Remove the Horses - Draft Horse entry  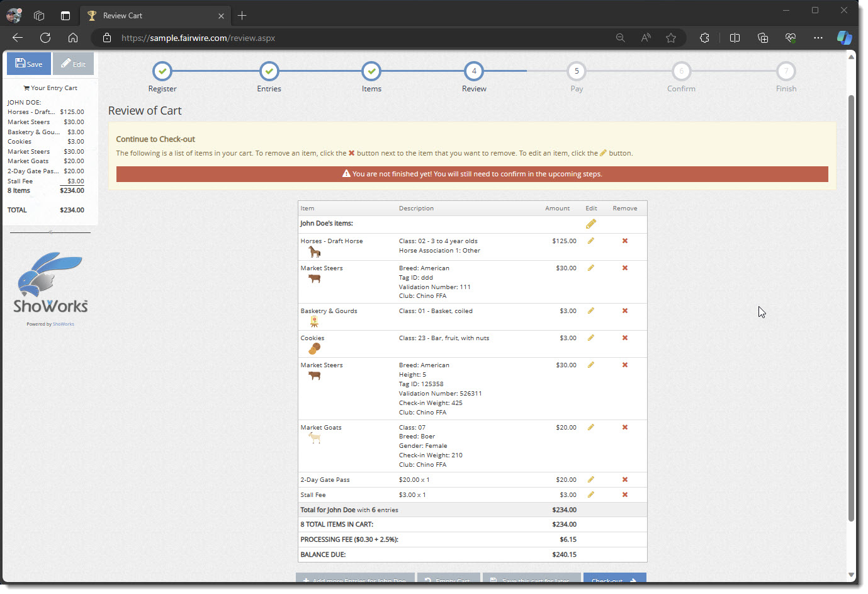pos(624,241)
